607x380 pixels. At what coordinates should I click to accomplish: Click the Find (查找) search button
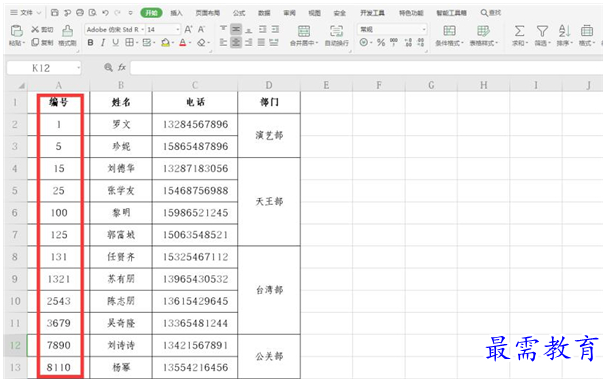tap(490, 13)
